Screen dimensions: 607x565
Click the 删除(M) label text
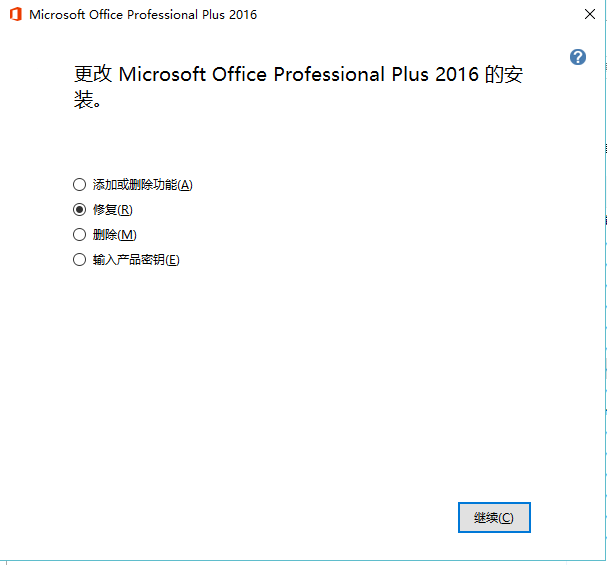115,235
